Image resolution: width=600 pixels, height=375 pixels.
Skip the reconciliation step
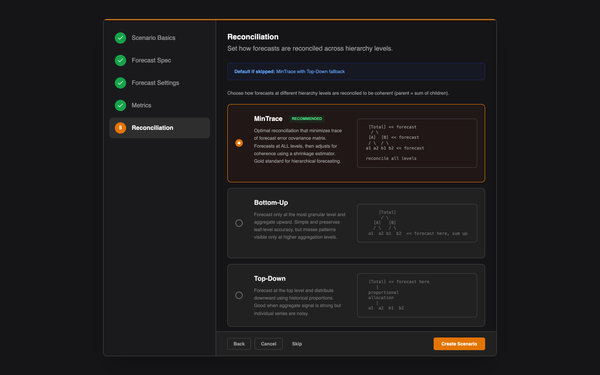(297, 344)
